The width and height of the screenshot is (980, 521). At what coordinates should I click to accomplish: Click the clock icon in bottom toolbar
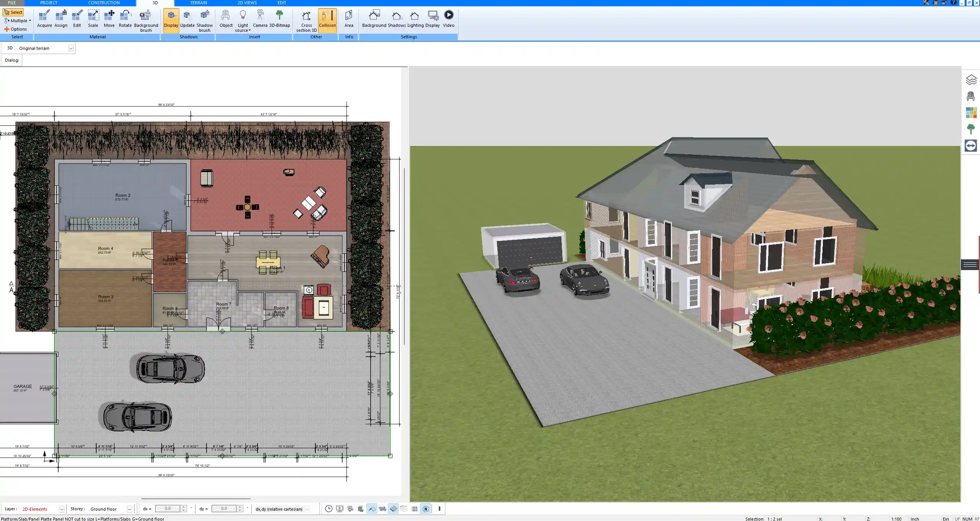click(x=329, y=509)
